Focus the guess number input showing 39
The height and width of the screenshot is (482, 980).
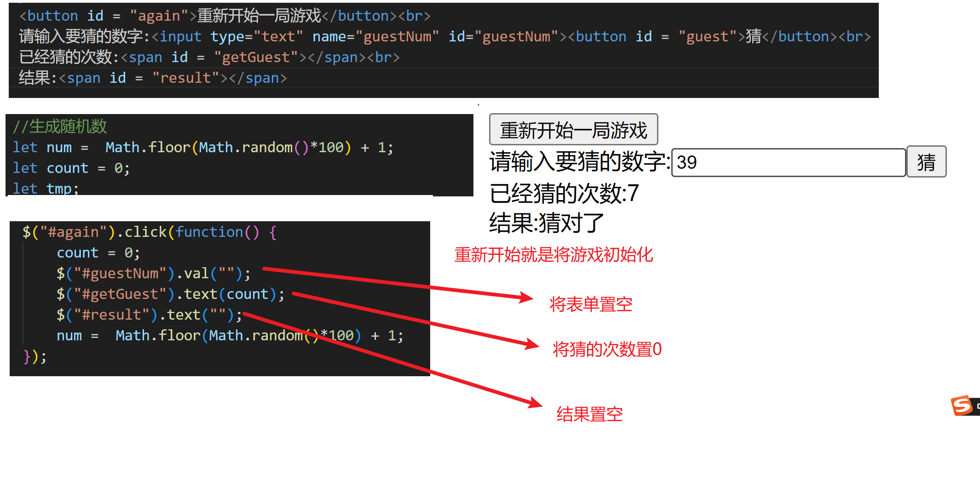(789, 162)
